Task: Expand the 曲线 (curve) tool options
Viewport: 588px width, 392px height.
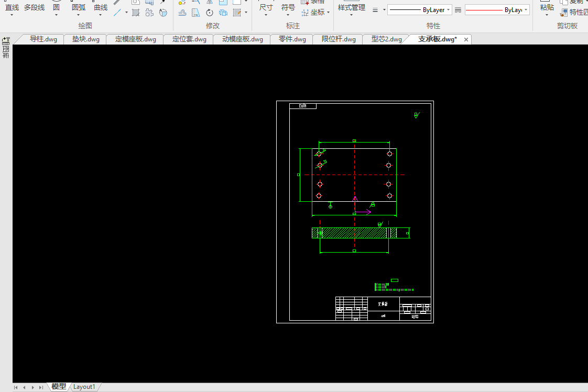Action: point(101,15)
